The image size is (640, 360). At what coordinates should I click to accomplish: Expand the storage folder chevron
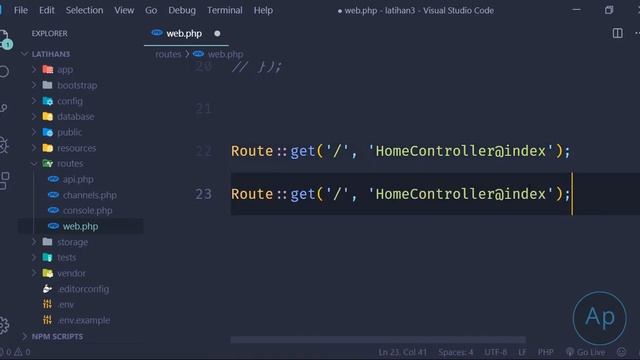point(34,242)
